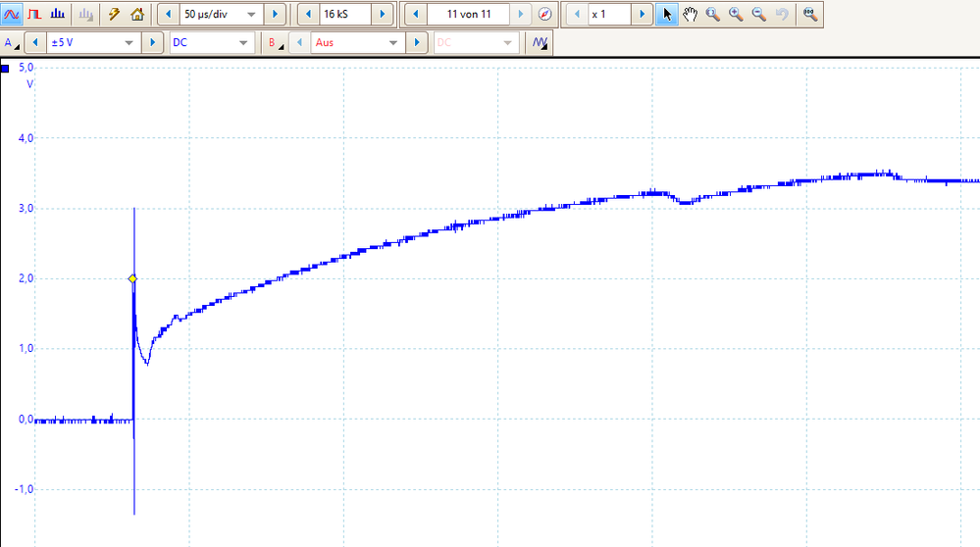This screenshot has width=980, height=547.
Task: Decrease sample count from 16 kS
Action: (x=308, y=14)
